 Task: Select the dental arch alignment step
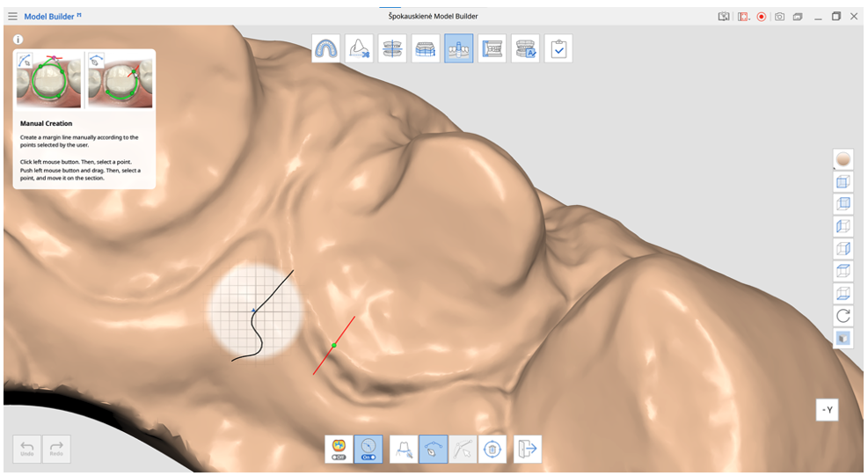point(325,48)
